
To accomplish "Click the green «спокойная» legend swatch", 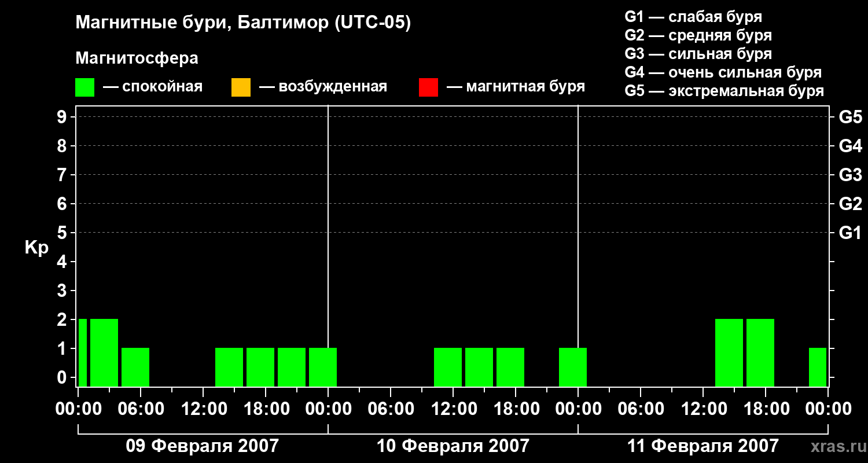I will 84,87.
